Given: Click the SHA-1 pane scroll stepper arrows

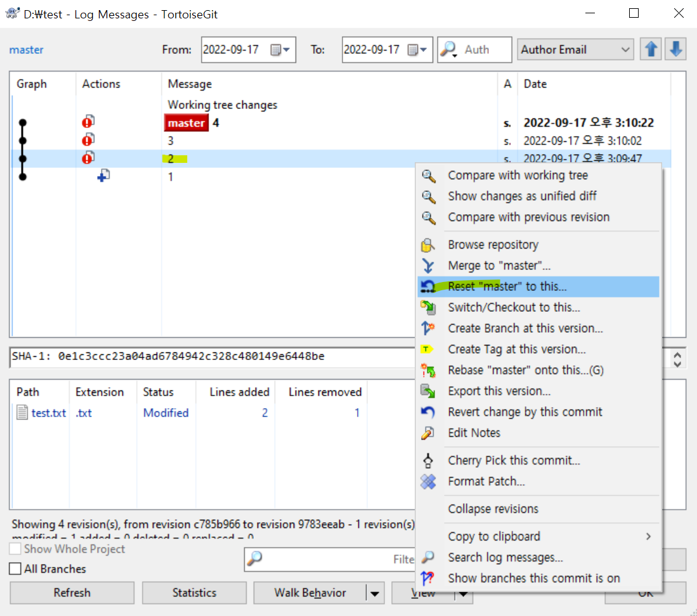Looking at the screenshot, I should (677, 359).
